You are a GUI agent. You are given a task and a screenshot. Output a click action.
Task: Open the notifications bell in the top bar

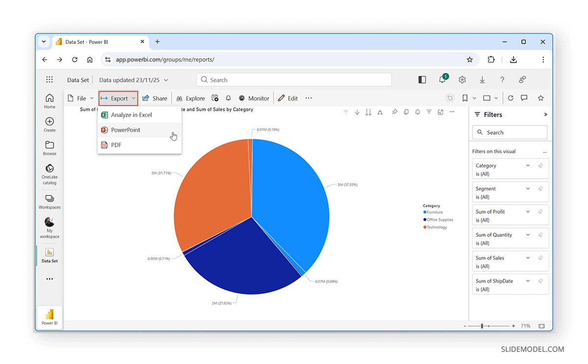442,79
